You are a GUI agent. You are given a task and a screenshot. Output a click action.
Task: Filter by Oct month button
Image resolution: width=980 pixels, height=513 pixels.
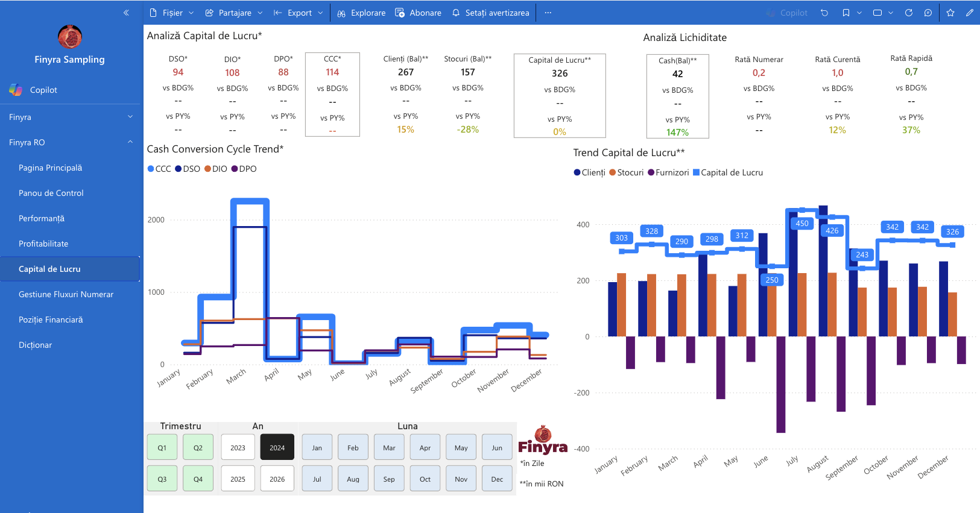(x=425, y=479)
